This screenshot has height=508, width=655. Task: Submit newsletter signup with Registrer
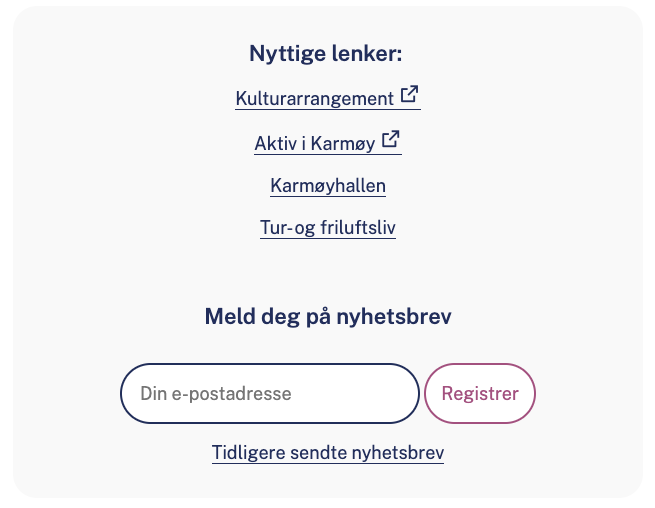click(x=480, y=393)
